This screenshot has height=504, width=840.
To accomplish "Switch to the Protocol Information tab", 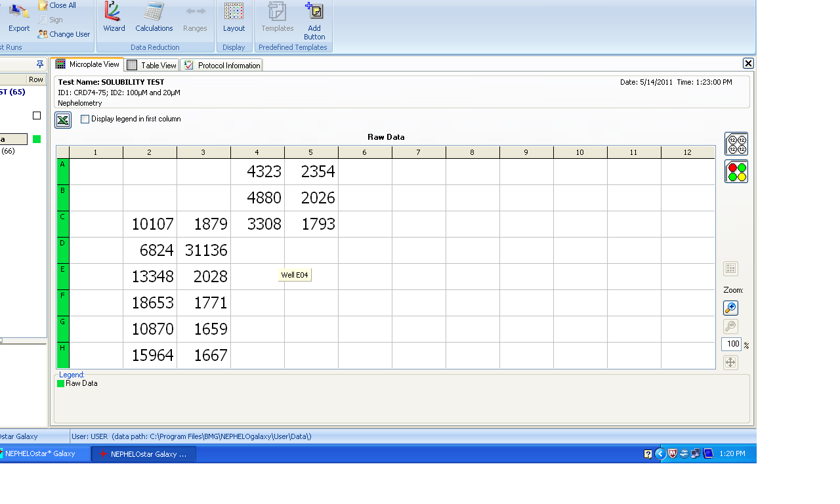I will [222, 65].
